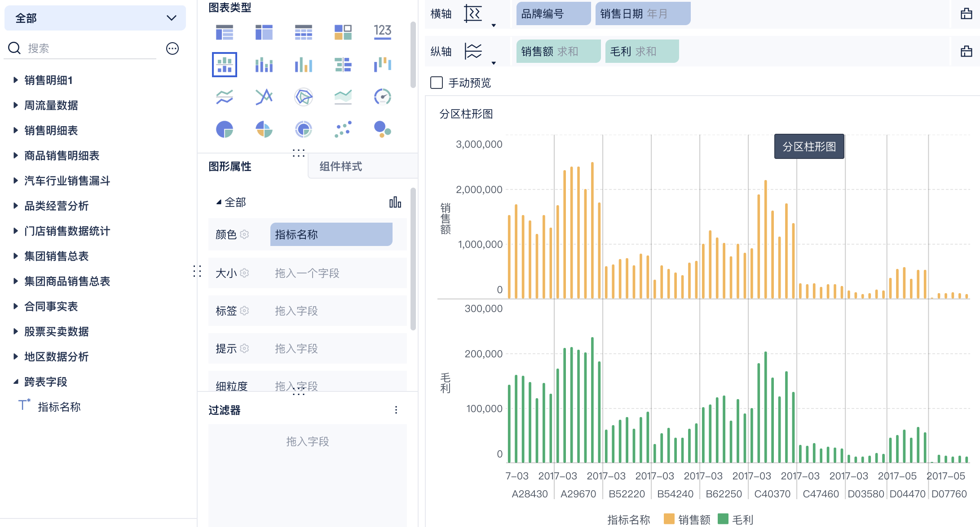Viewport: 980px width, 527px height.
Task: Click the 销售额 求和 field pill
Action: coord(558,52)
